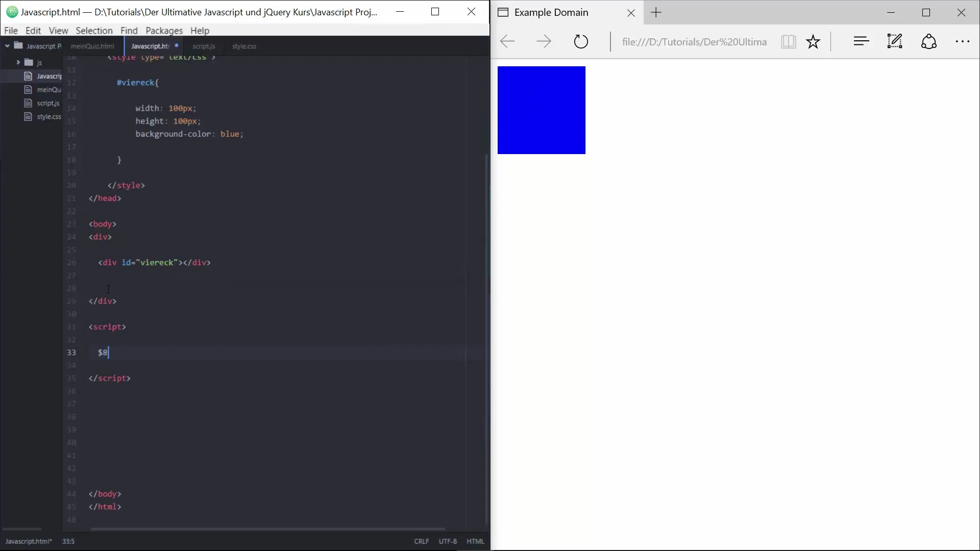The width and height of the screenshot is (980, 551).
Task: Expand the js folder in tree
Action: tap(18, 62)
